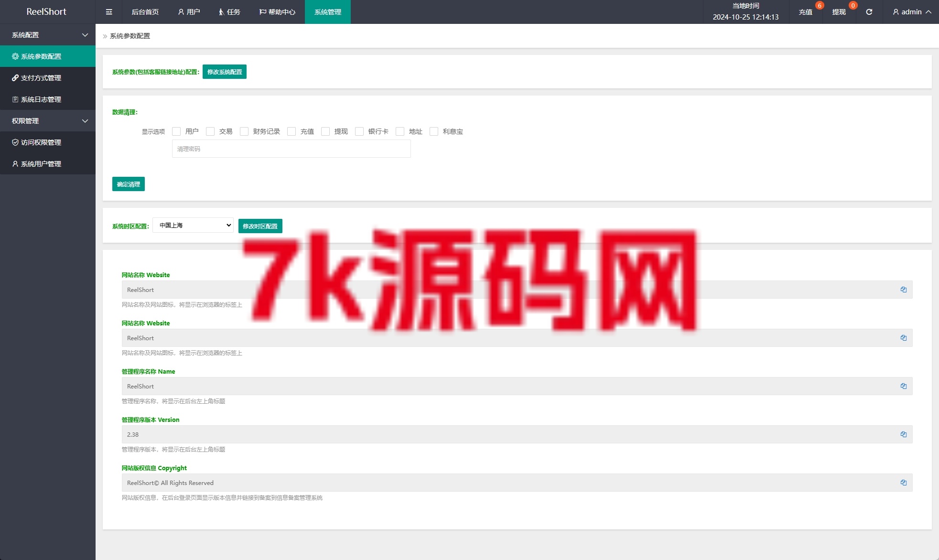Open the 用户 top menu
Screen dimensions: 939x560
[189, 12]
